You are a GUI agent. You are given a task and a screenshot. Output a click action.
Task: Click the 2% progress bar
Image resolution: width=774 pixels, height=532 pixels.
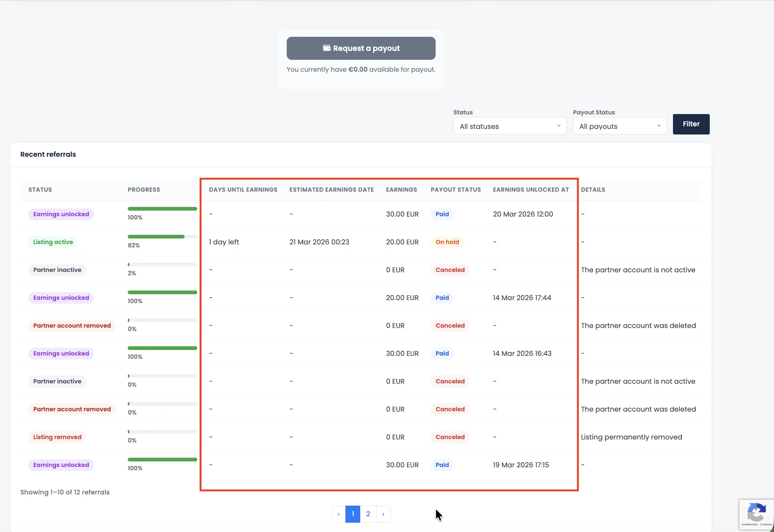162,265
